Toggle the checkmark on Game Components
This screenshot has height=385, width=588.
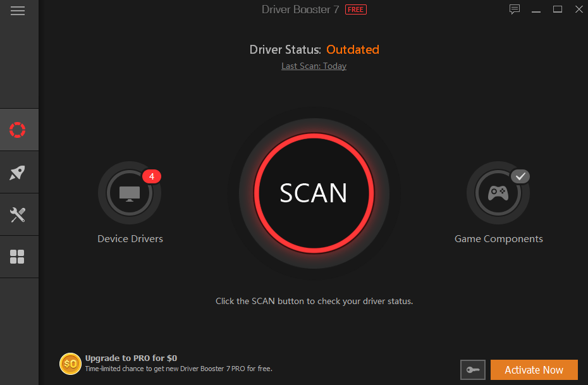point(520,176)
